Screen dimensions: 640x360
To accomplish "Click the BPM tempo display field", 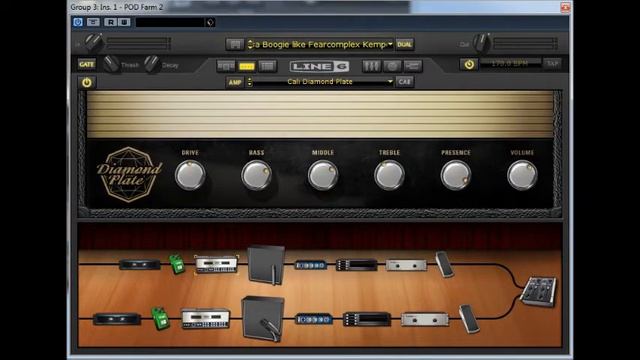I will point(510,63).
